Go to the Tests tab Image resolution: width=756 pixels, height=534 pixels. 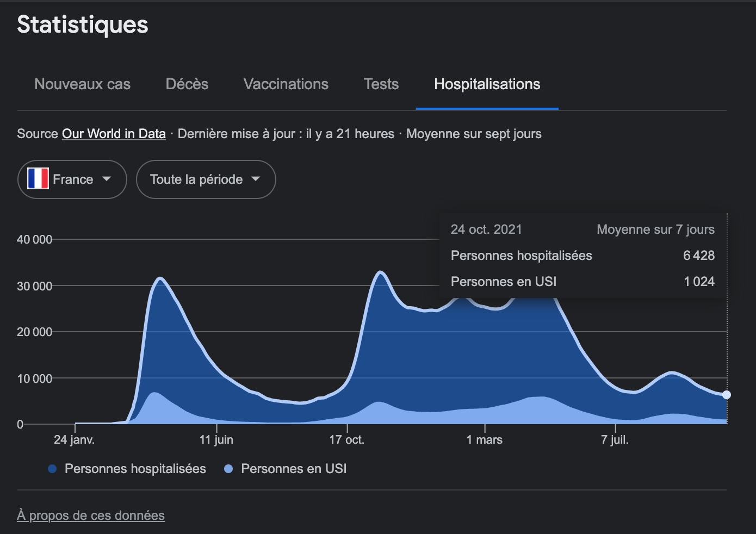click(381, 84)
